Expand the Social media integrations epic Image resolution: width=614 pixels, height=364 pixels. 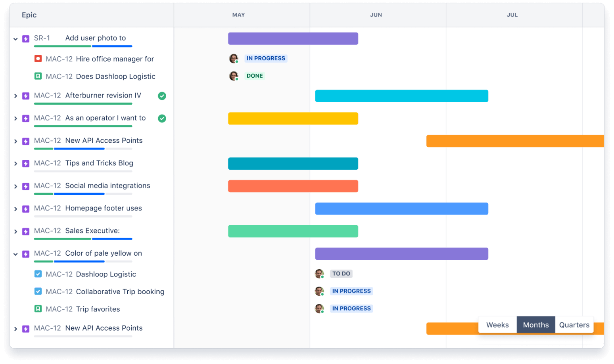tap(15, 186)
